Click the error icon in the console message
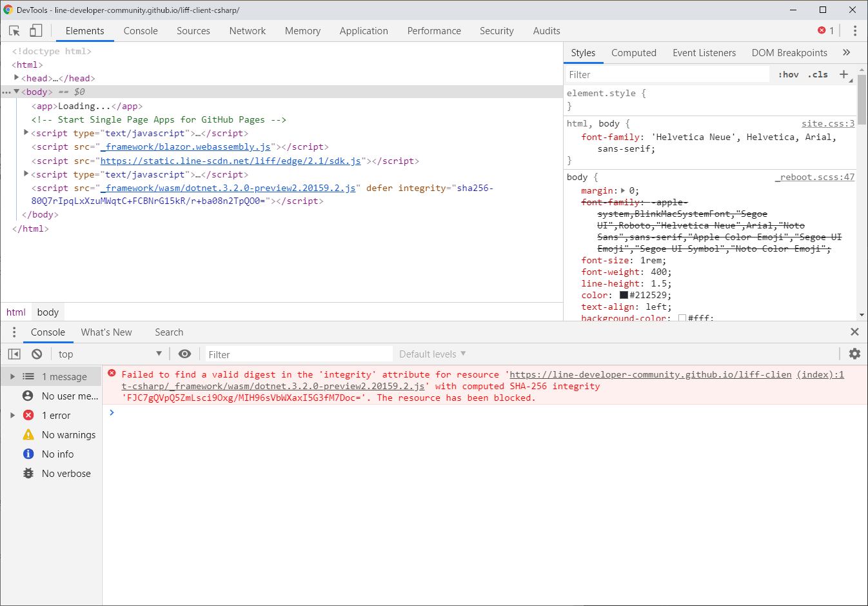This screenshot has width=868, height=606. pyautogui.click(x=112, y=373)
